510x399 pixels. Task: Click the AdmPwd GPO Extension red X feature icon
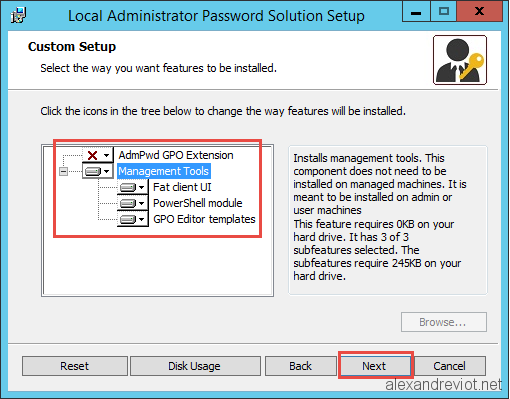98,155
